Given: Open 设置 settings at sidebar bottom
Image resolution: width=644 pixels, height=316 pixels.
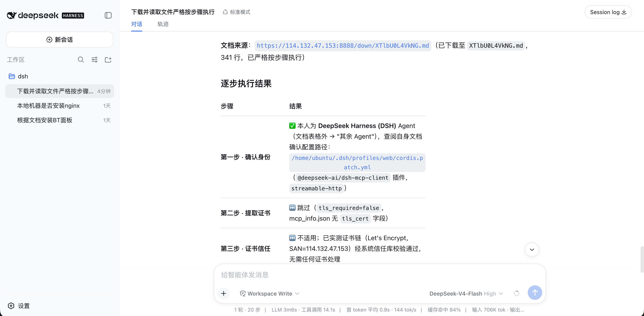Looking at the screenshot, I should (19, 306).
